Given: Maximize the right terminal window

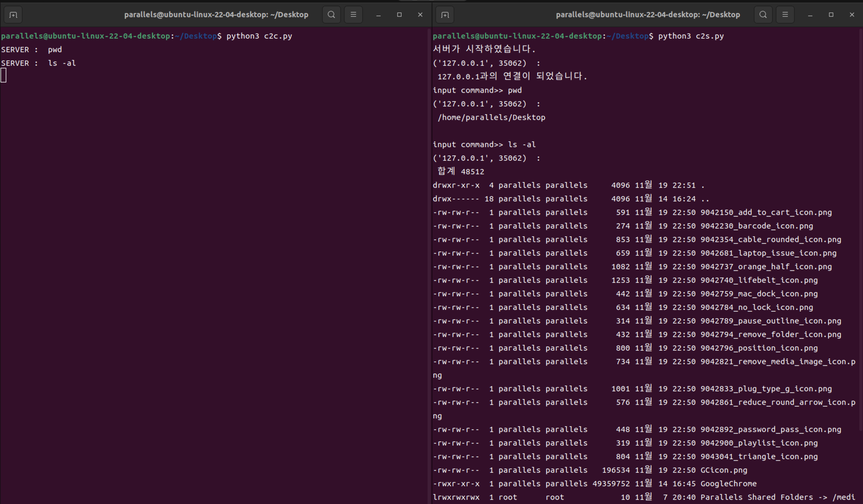Looking at the screenshot, I should pyautogui.click(x=831, y=15).
